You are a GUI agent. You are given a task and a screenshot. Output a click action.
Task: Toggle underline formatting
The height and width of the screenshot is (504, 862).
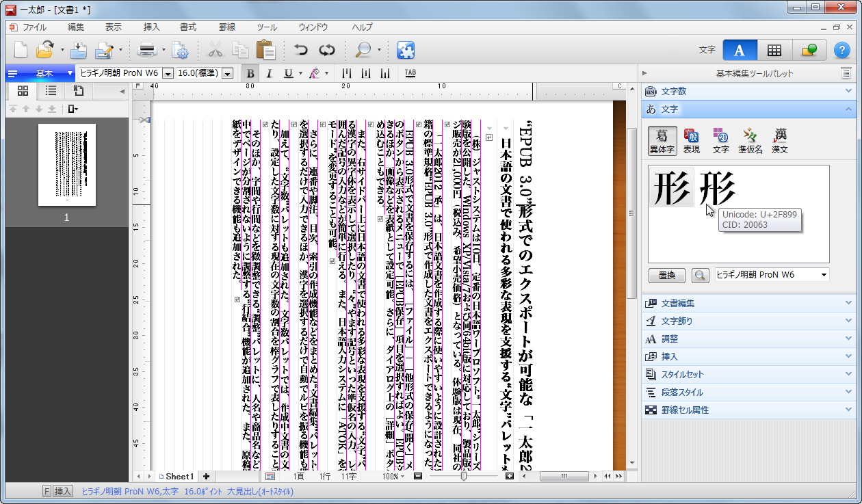[288, 73]
